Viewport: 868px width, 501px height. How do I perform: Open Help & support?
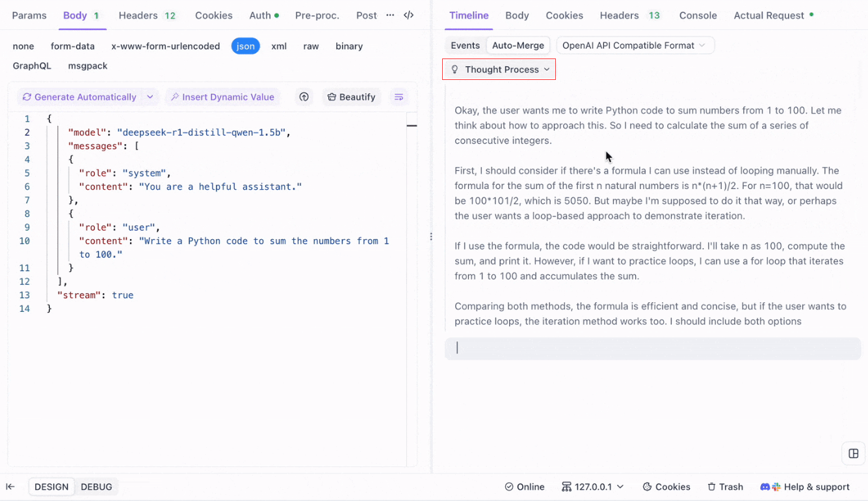click(x=805, y=487)
